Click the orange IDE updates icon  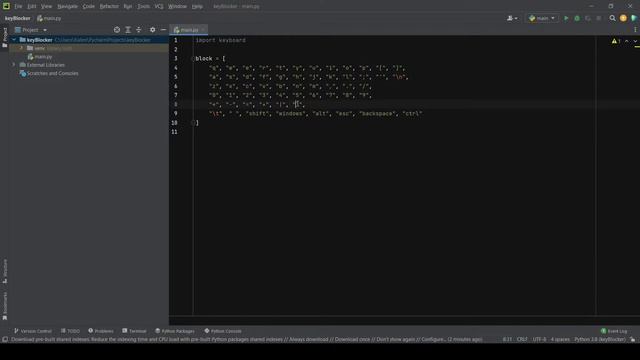[623, 18]
